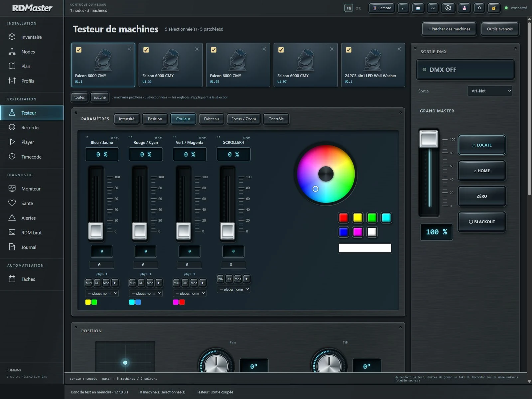
Task: Click the Bleu / Jaune DMX value field
Action: (x=102, y=265)
